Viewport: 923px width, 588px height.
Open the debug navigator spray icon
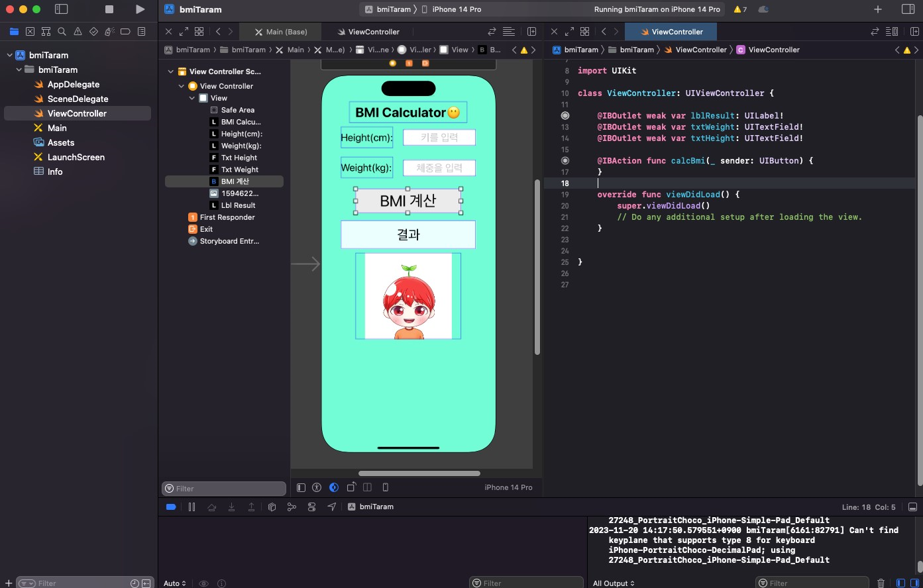(109, 31)
